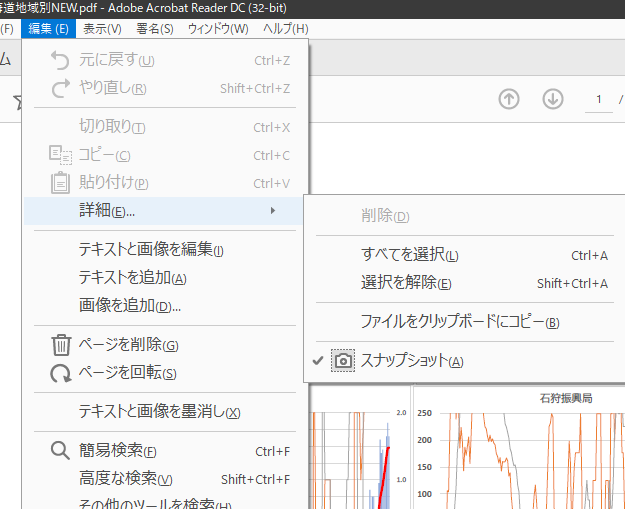Open the 表示(V) menu
This screenshot has width=625, height=509.
[102, 29]
